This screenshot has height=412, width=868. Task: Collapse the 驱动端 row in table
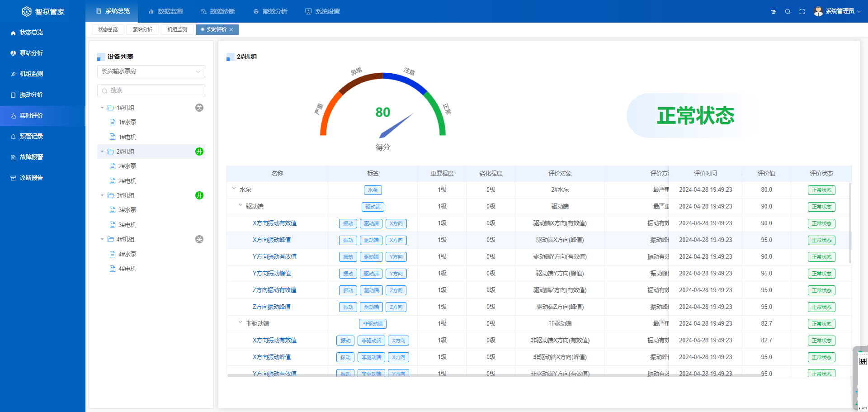[x=240, y=205]
